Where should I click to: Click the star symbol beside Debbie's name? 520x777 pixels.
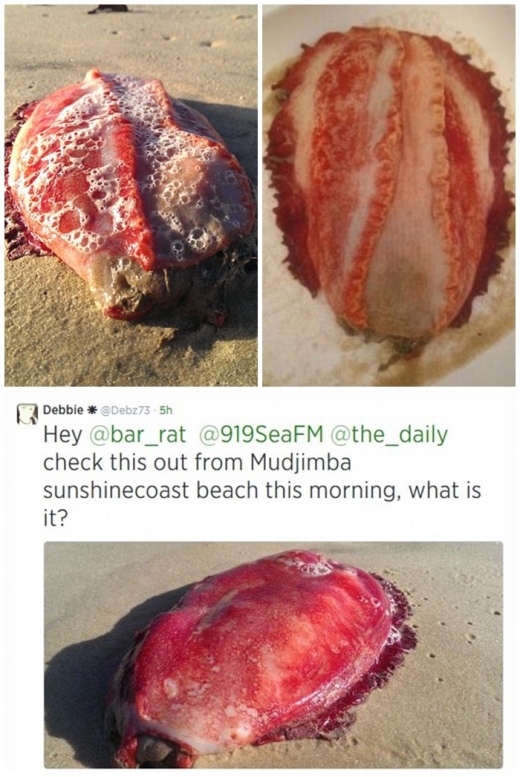[x=91, y=410]
